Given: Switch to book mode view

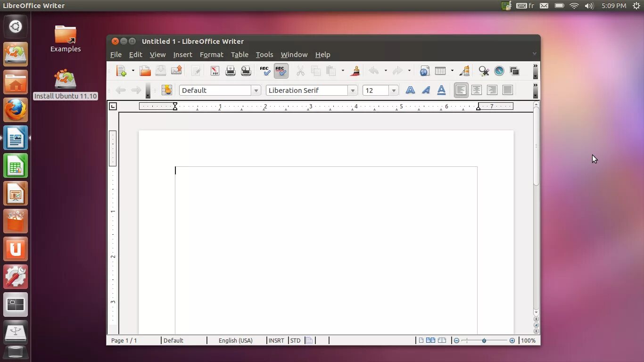Looking at the screenshot, I should point(442,340).
